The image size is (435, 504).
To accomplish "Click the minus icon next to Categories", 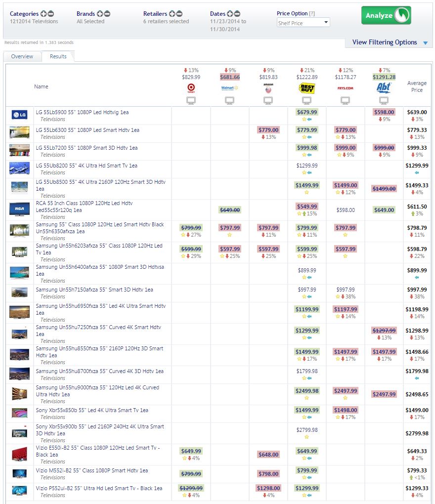I will click(x=51, y=14).
